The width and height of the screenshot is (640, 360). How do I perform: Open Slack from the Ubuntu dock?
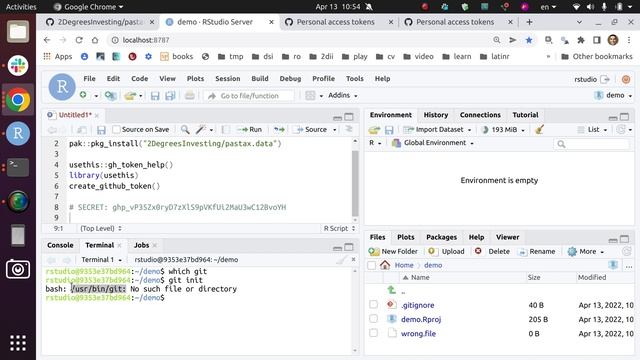(x=18, y=65)
